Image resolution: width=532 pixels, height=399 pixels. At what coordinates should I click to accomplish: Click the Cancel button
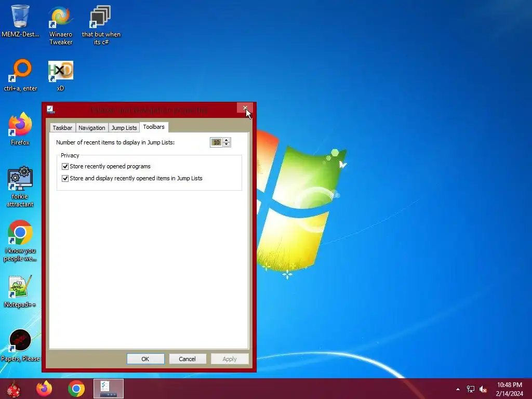coord(187,358)
